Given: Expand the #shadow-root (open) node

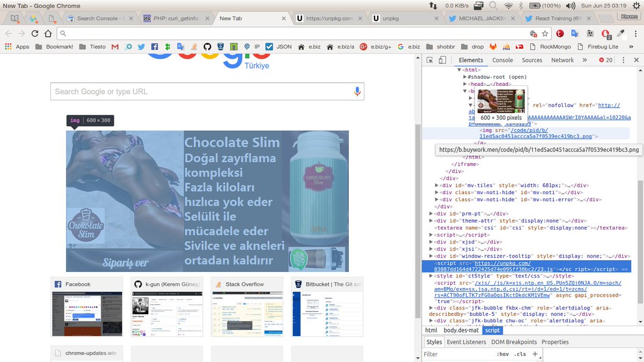Looking at the screenshot, I should pos(465,77).
